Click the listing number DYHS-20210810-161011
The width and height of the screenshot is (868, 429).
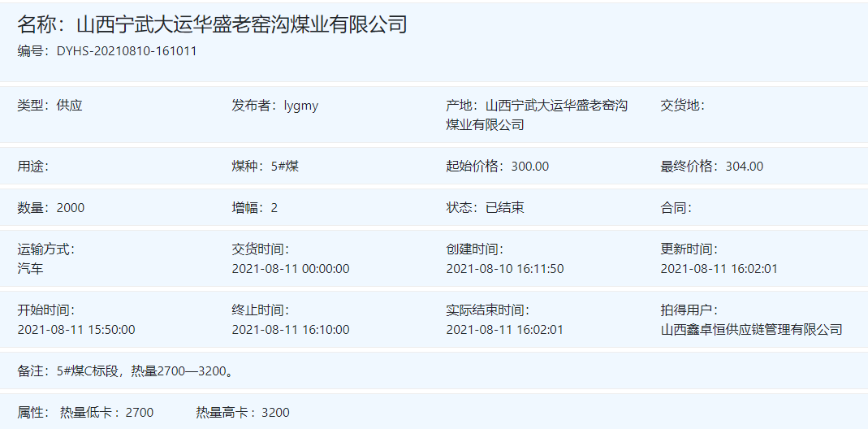126,51
